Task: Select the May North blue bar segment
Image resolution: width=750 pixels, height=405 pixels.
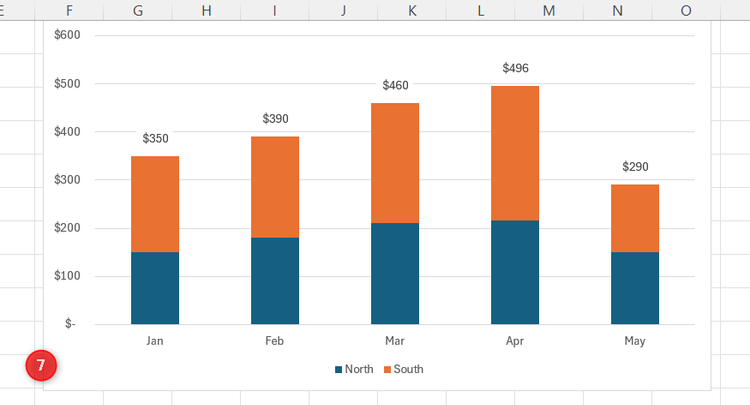Action: pos(635,288)
